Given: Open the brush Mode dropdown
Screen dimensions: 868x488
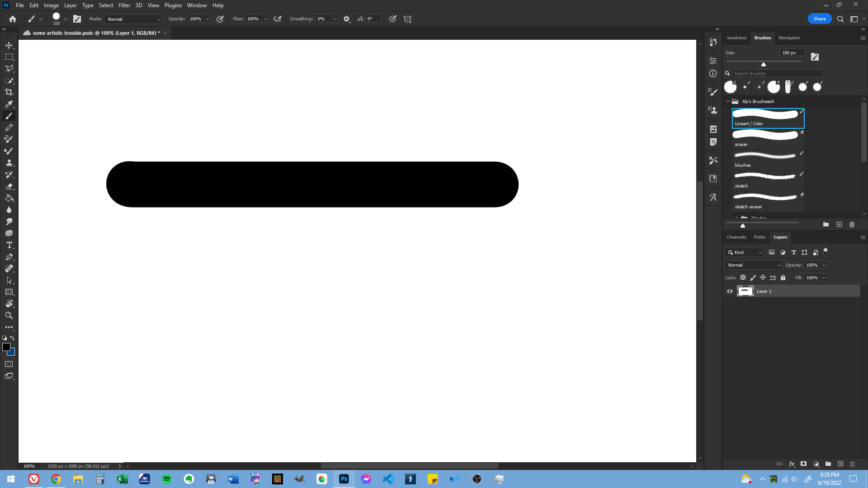Looking at the screenshot, I should coord(133,19).
